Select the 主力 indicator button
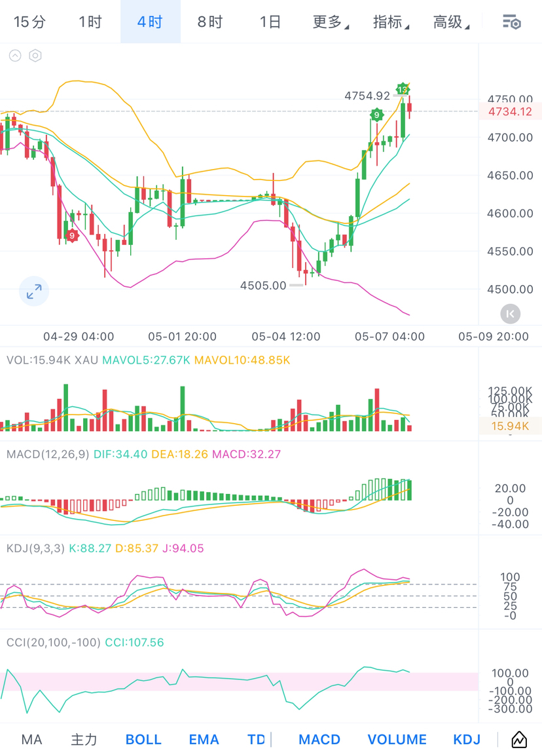The image size is (542, 756). (x=84, y=739)
